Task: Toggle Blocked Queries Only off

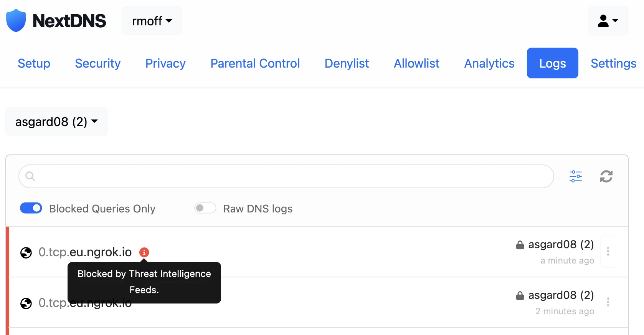Action: pos(31,208)
